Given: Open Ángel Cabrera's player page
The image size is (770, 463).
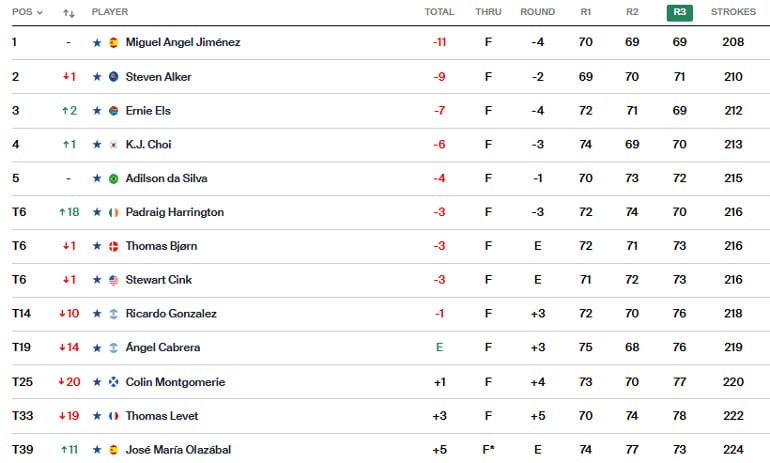Looking at the screenshot, I should click(x=163, y=348).
